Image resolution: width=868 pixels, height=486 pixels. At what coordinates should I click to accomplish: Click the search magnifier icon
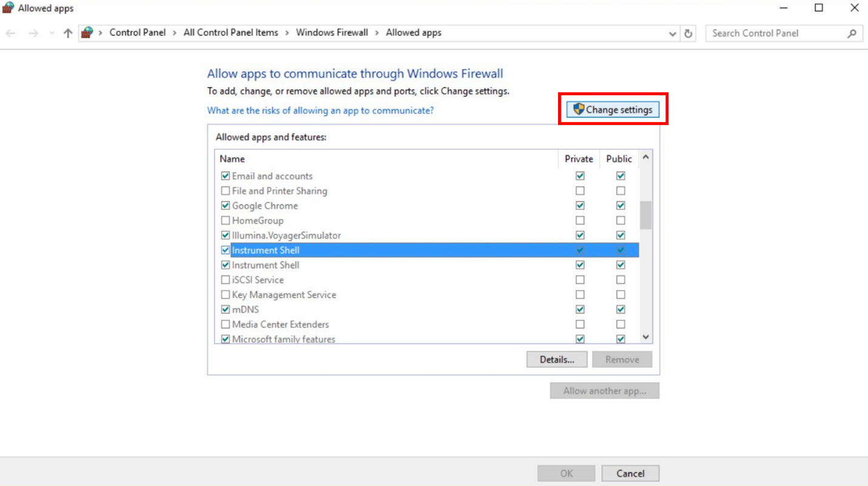click(852, 33)
